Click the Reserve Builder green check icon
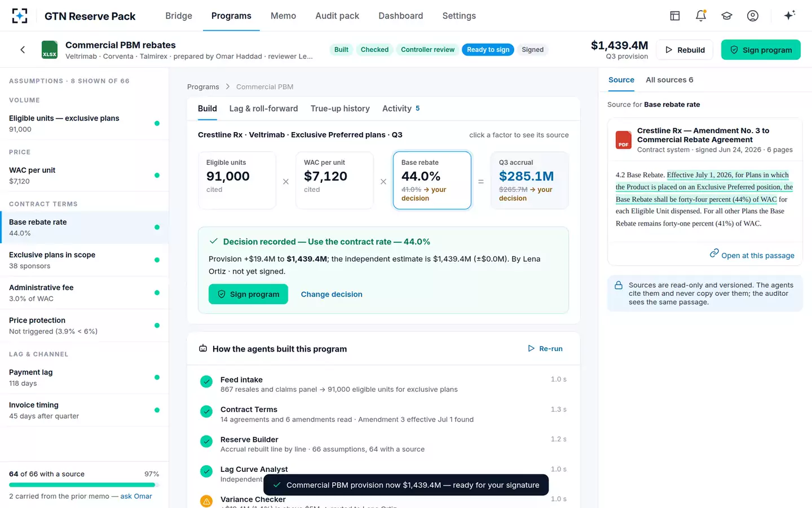812x508 pixels. click(206, 441)
